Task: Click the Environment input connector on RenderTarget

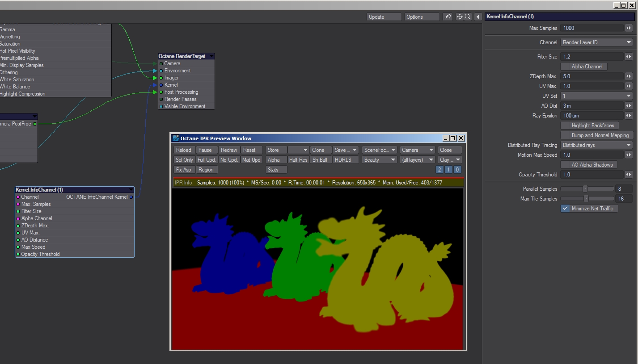Action: coord(161,71)
